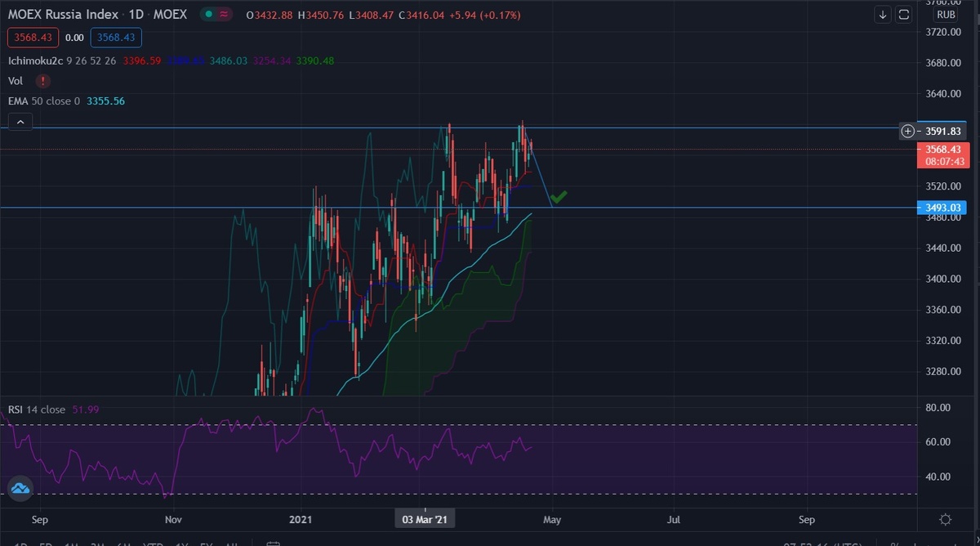The image size is (980, 546).
Task: Click the blue pane icon in the RSI panel
Action: pos(19,488)
